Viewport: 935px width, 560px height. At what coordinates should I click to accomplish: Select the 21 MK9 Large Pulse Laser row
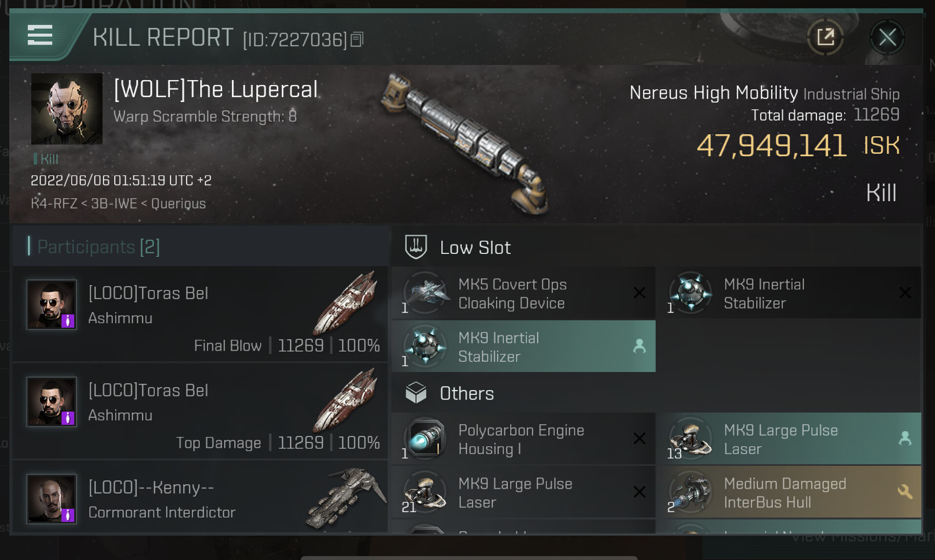coord(523,492)
